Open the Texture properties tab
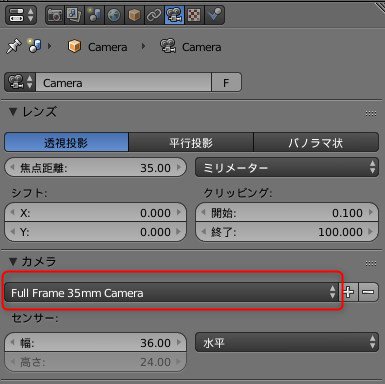385x384 pixels. 194,15
